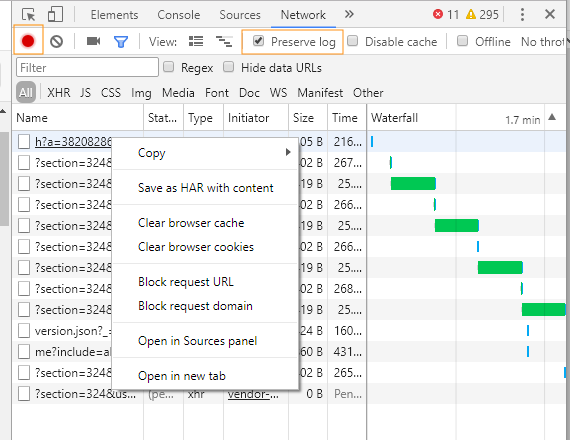Close the DevTools panel
This screenshot has width=570, height=440.
click(550, 14)
